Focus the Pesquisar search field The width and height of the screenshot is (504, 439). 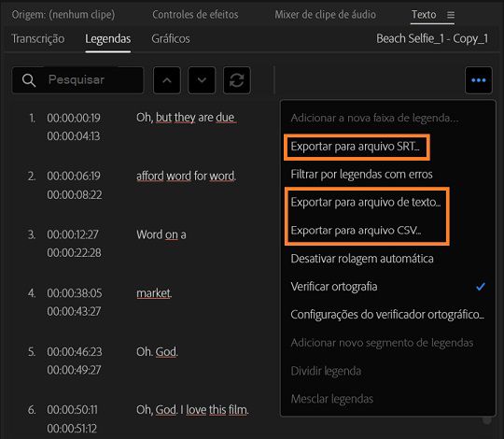(77, 80)
